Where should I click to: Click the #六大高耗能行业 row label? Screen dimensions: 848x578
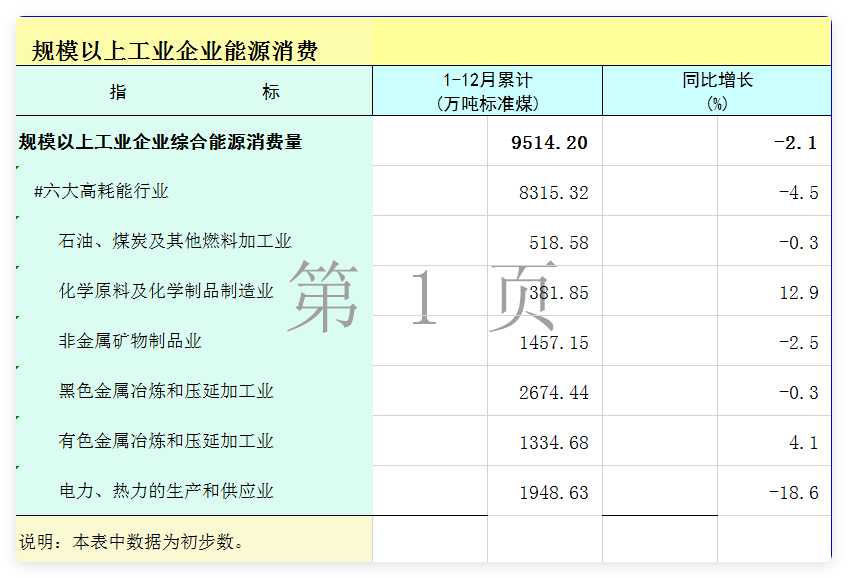click(101, 192)
